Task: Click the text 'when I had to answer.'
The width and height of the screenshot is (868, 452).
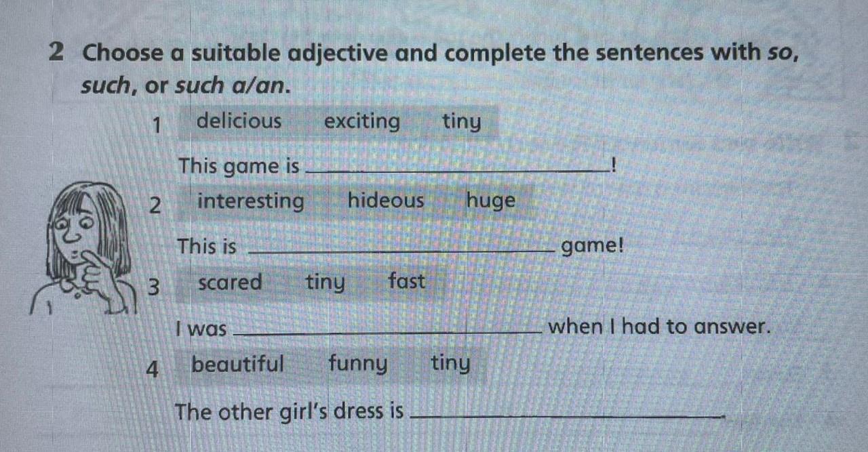Action: click(x=660, y=327)
